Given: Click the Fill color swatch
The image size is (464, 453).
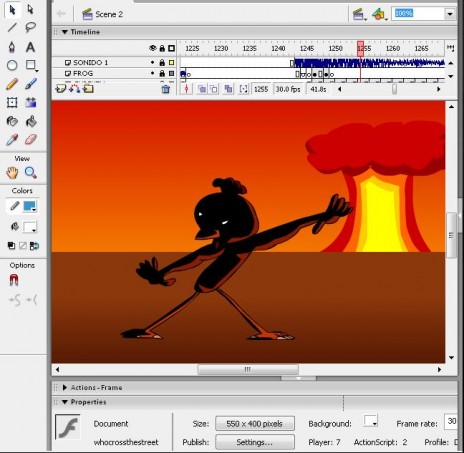Looking at the screenshot, I should tap(29, 227).
